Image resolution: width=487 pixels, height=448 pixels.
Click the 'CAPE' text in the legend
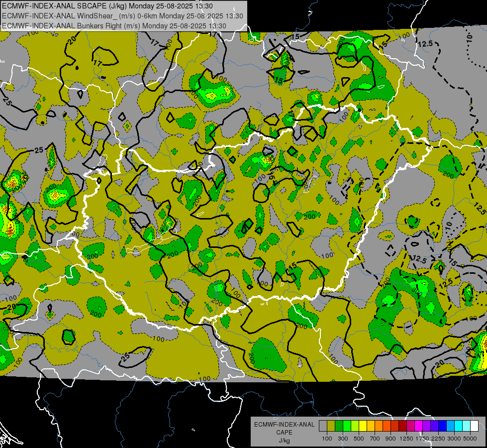(x=284, y=433)
